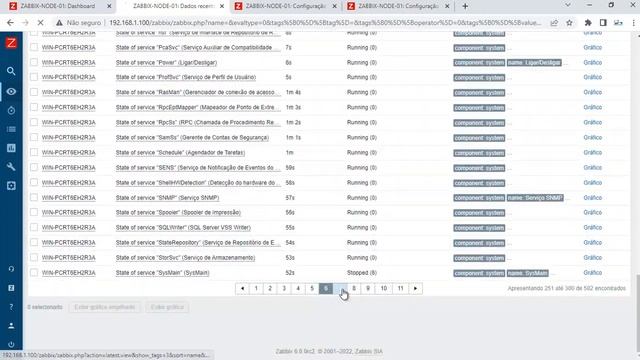Click "Stopped (6)" value in SysMain row
The image size is (640, 360).
[x=362, y=273]
